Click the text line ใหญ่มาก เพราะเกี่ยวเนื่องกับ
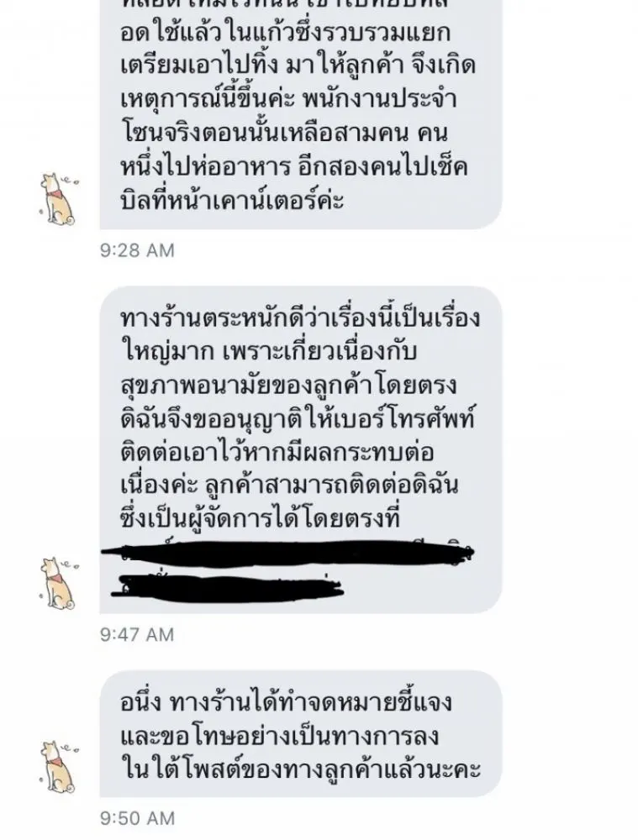 269,353
